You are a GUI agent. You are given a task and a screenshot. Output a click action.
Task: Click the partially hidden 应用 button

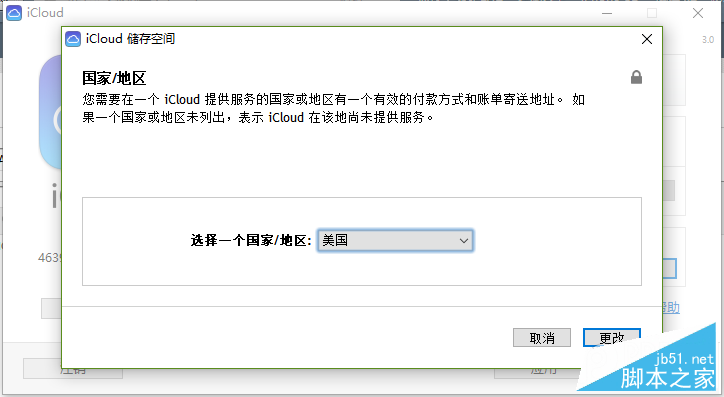pos(537,373)
